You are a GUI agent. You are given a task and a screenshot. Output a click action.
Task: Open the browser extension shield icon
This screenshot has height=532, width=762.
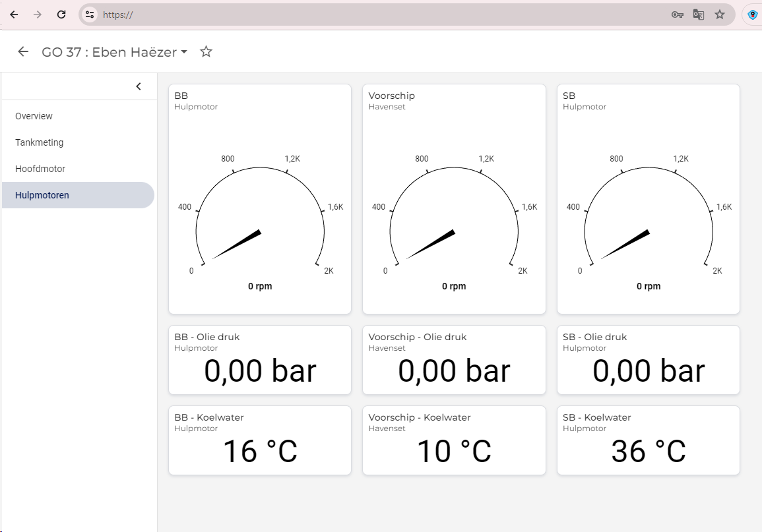tap(752, 15)
